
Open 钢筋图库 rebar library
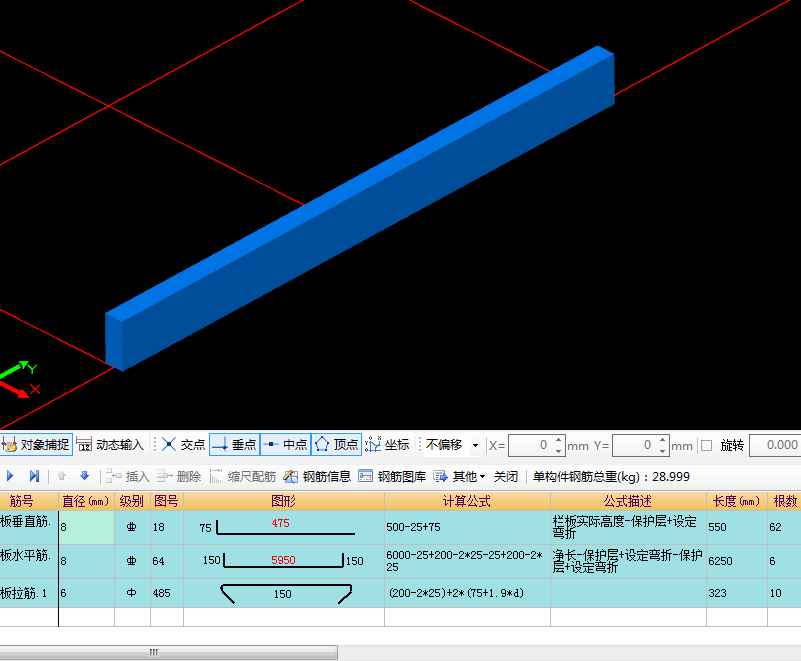point(392,477)
